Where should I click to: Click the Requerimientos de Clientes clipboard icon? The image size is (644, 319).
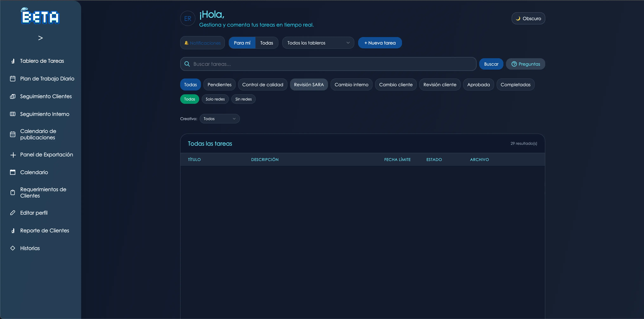(x=13, y=192)
